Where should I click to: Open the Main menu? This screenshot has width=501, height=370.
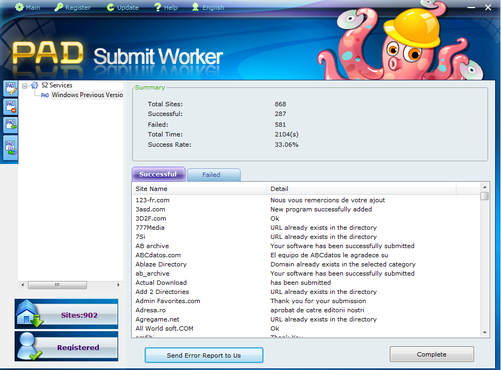click(28, 7)
